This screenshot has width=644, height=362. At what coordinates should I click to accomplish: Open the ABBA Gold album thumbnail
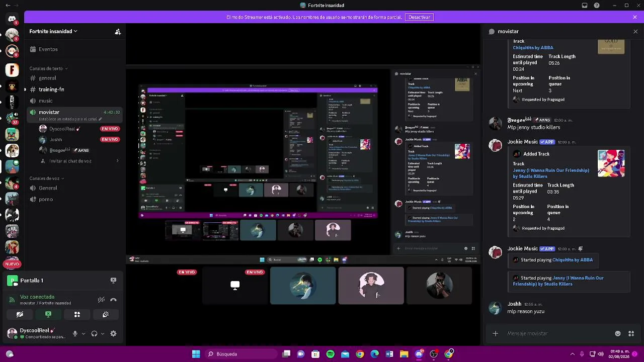tap(611, 47)
